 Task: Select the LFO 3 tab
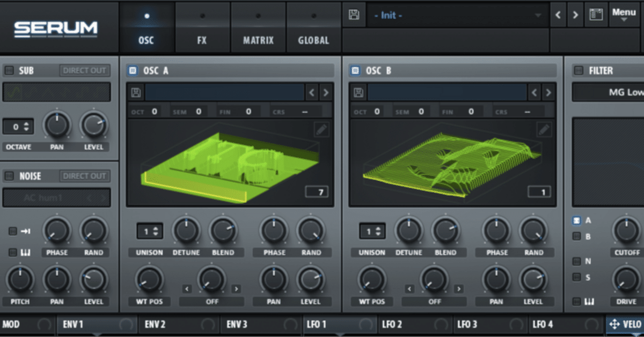click(x=489, y=324)
